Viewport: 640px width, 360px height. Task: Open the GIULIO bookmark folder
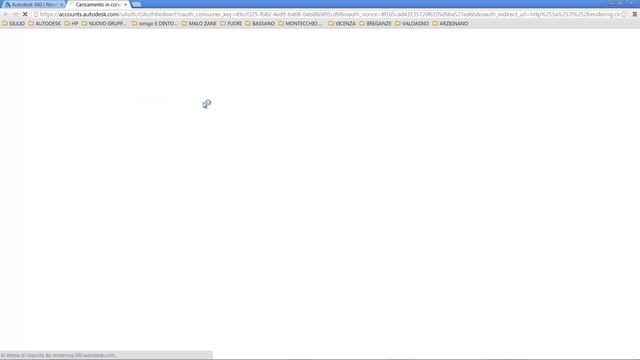[x=13, y=24]
